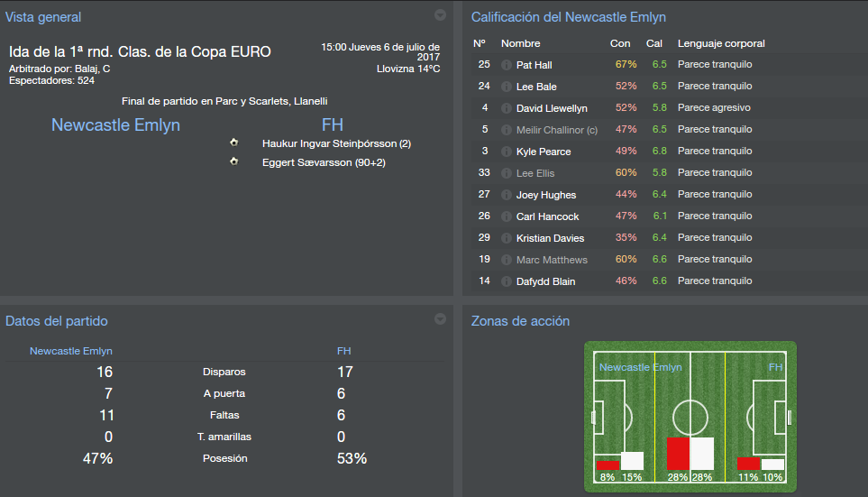Click goal icon beside Haukur Ingvar Steinþórsson
Viewport: 868px width, 497px height.
point(234,143)
